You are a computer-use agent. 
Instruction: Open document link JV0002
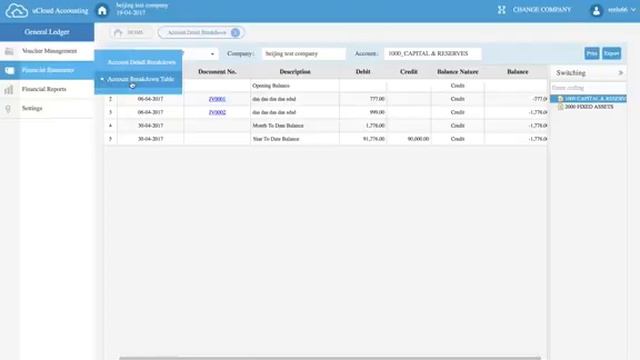(217, 112)
